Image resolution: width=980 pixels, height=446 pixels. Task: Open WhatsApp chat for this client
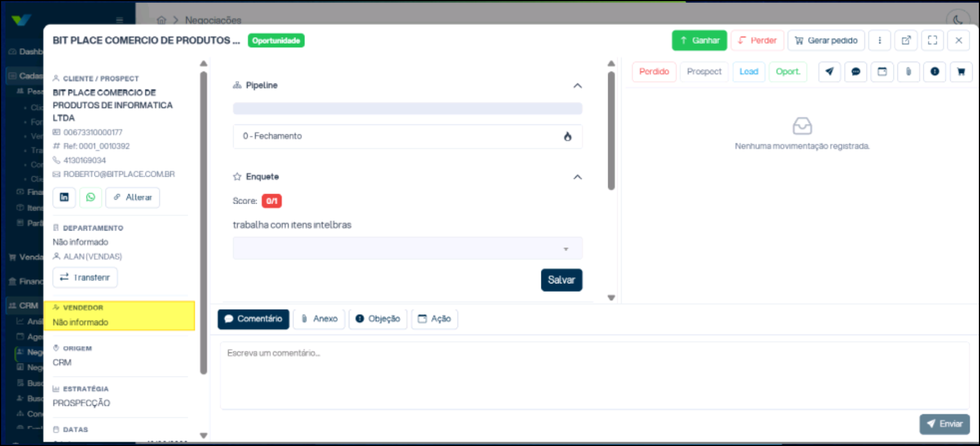click(90, 197)
